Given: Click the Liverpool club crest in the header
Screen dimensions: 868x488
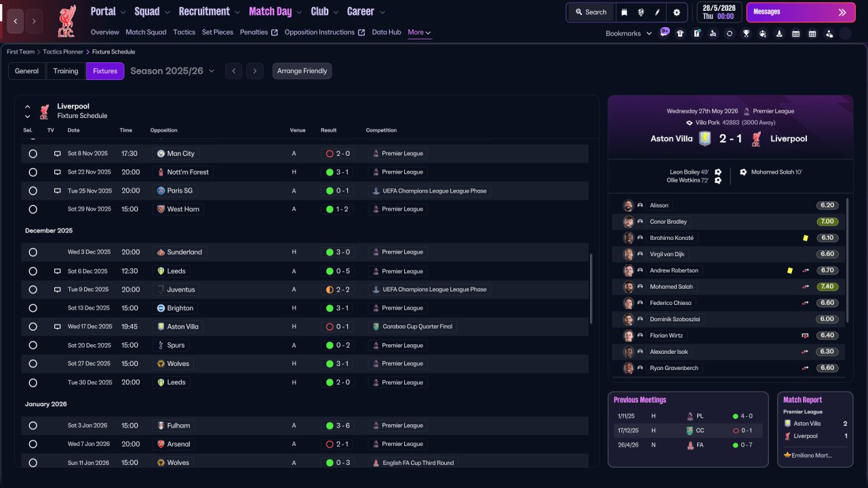Looking at the screenshot, I should [x=66, y=20].
